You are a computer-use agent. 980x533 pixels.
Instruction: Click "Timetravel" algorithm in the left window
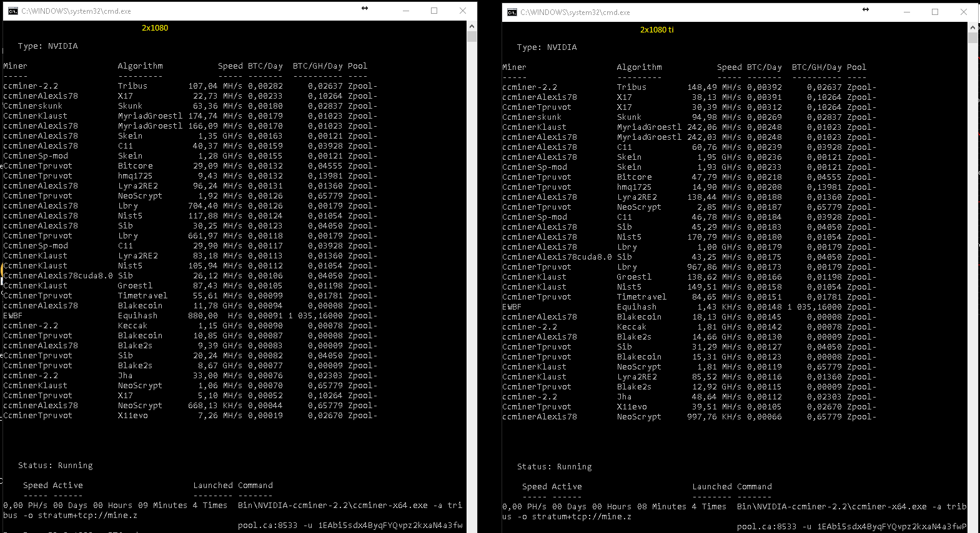(x=143, y=296)
